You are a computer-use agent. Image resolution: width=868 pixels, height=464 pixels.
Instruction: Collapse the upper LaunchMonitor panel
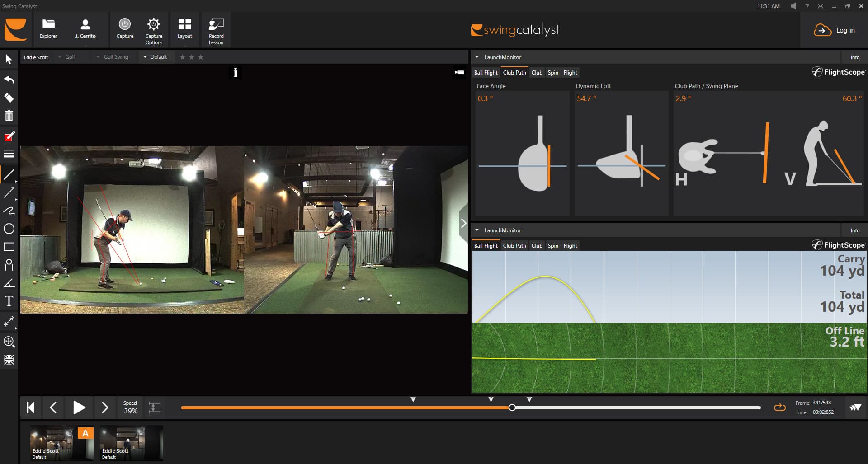click(477, 57)
